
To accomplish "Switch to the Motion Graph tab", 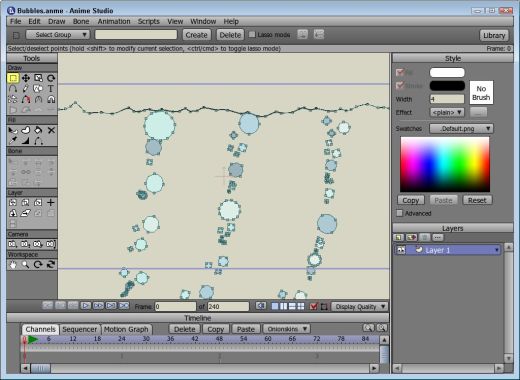I will [x=126, y=329].
